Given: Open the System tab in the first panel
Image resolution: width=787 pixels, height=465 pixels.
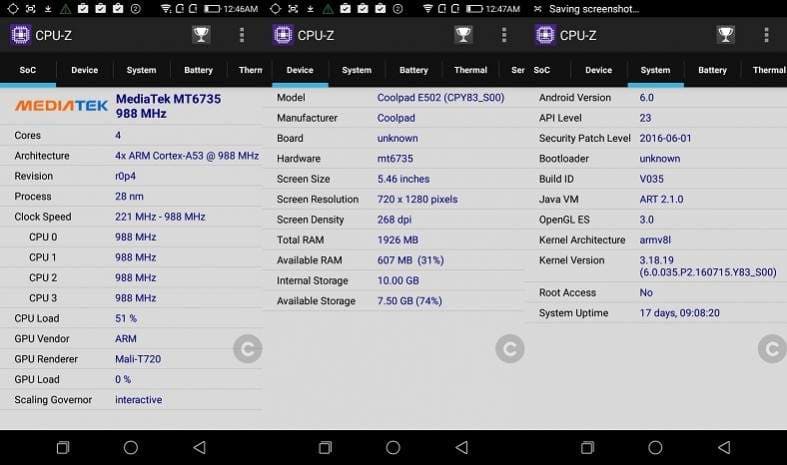Looking at the screenshot, I should coord(142,70).
